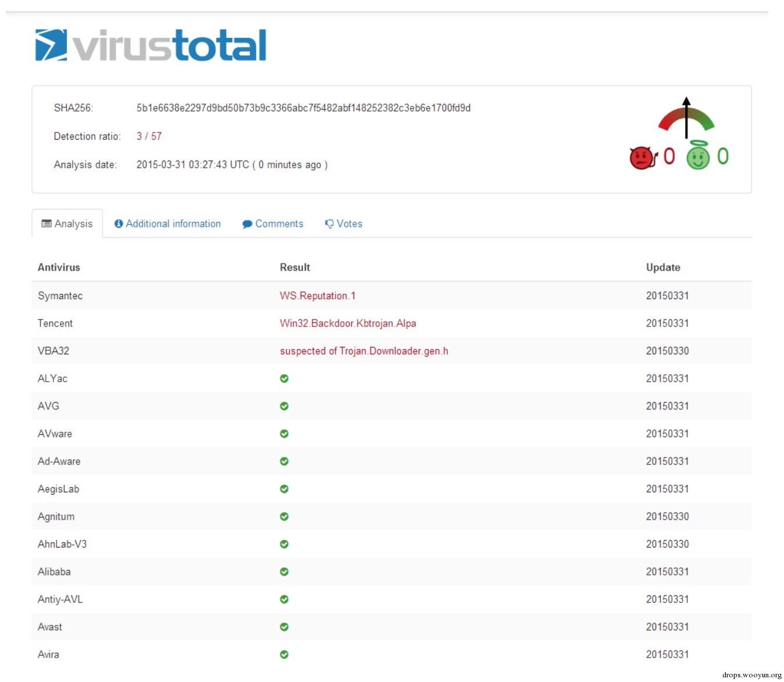Click the suspected of Trojan.Downloader.gen.h result
Viewport: 784px width, 682px height.
(x=364, y=351)
